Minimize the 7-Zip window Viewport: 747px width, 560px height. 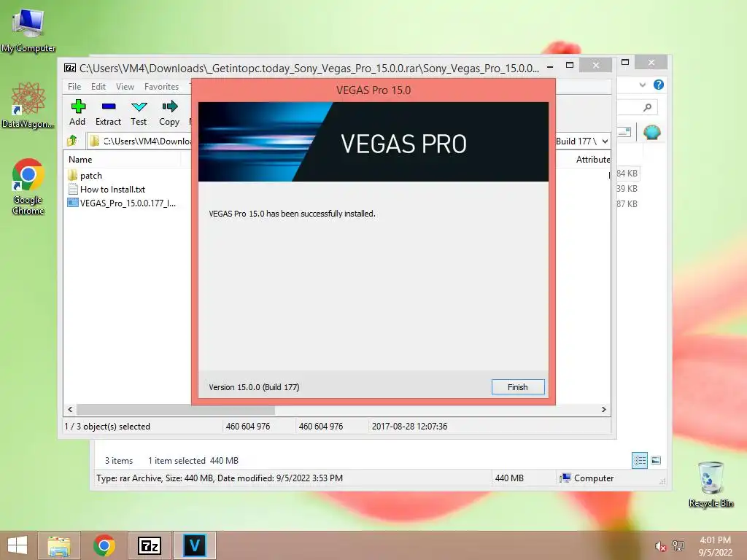point(550,67)
